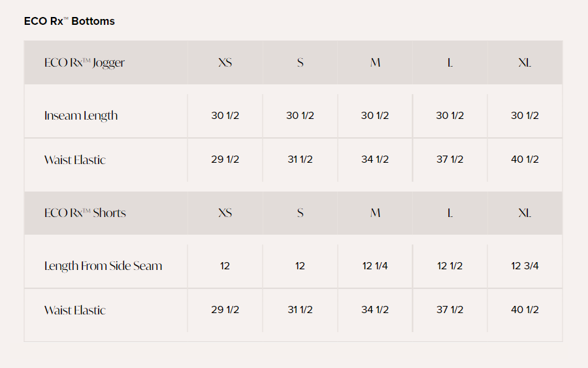This screenshot has width=588, height=368.
Task: Select Jogger waist elastic value 29 1/2
Action: click(225, 159)
